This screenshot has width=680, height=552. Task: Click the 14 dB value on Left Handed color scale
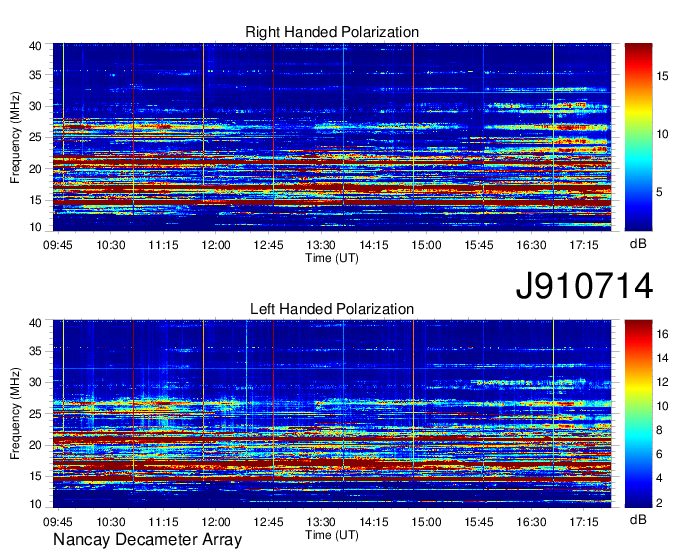[662, 358]
